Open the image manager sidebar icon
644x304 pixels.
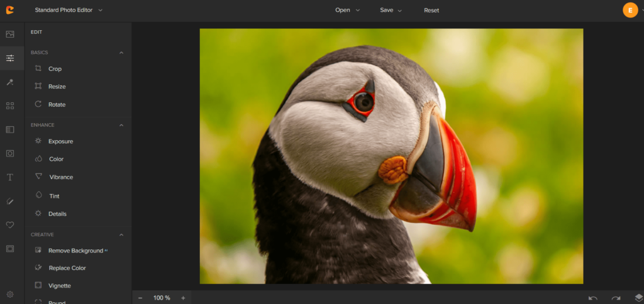10,35
